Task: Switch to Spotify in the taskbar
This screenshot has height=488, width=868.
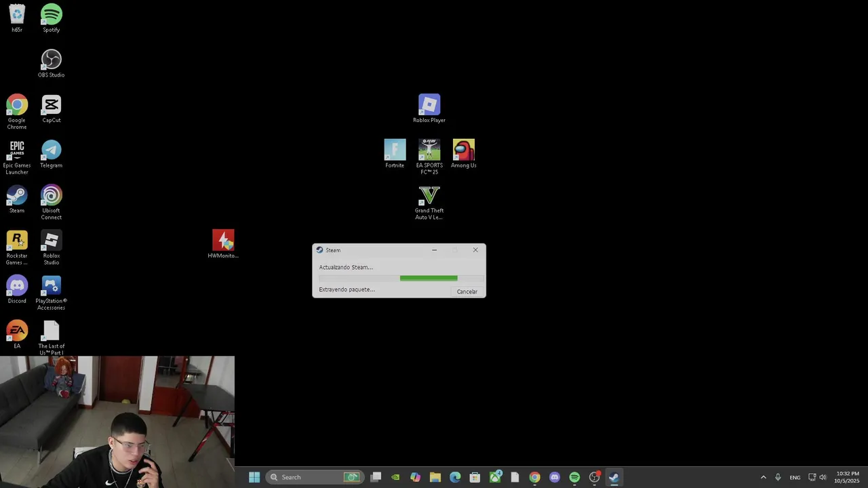Action: pos(574,477)
